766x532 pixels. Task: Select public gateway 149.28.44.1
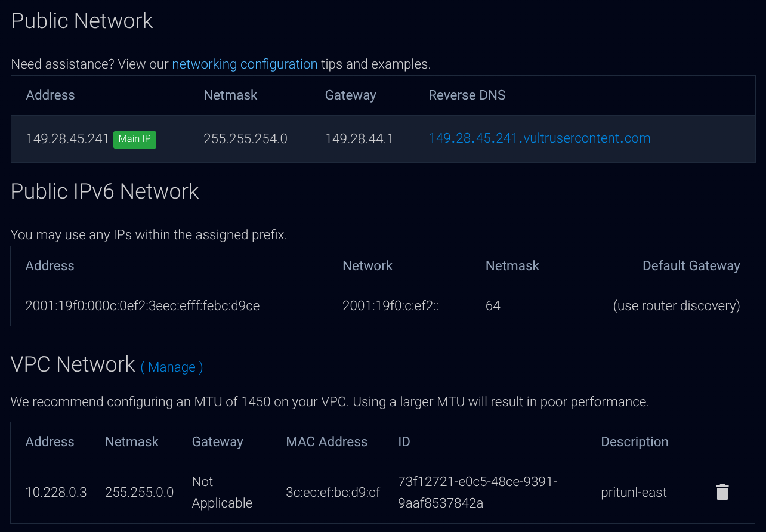tap(359, 139)
